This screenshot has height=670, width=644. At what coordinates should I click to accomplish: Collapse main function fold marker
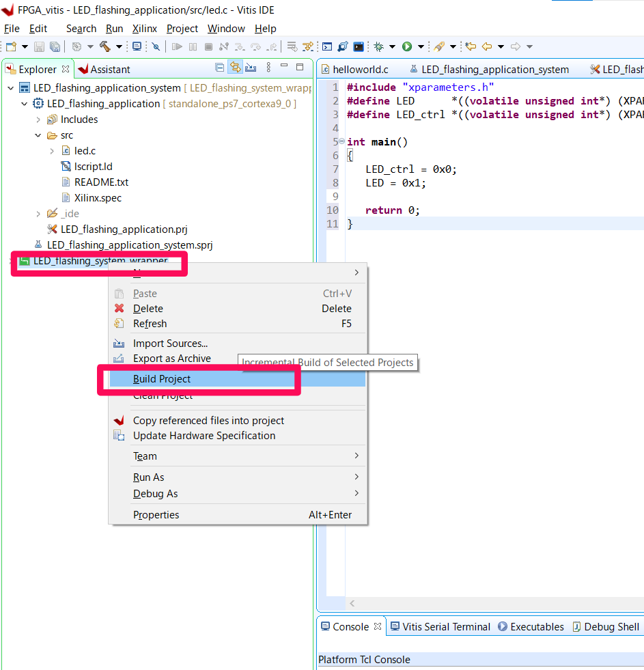[x=342, y=141]
